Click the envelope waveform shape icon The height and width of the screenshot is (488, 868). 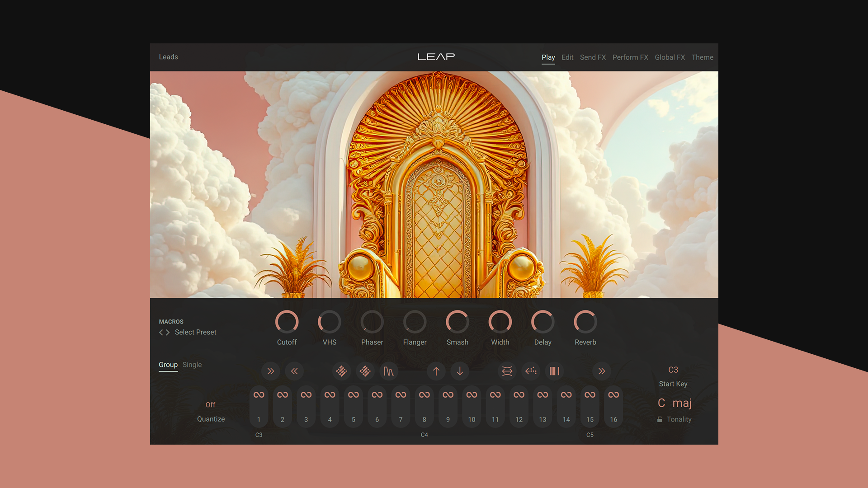pyautogui.click(x=388, y=371)
